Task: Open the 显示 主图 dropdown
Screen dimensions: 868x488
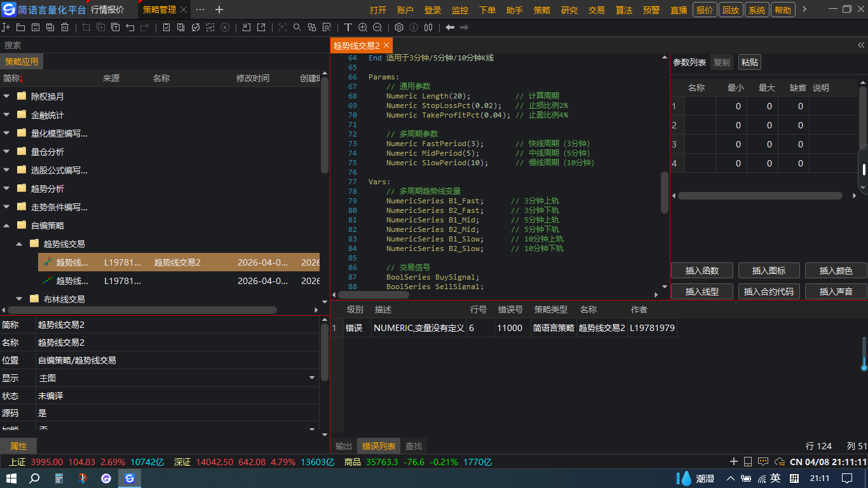Action: pos(312,378)
